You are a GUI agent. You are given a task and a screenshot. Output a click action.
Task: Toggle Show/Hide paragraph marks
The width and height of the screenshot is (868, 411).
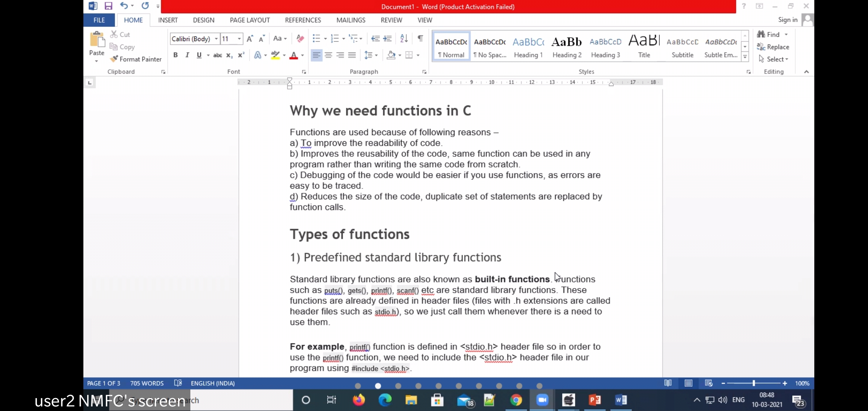(x=420, y=38)
